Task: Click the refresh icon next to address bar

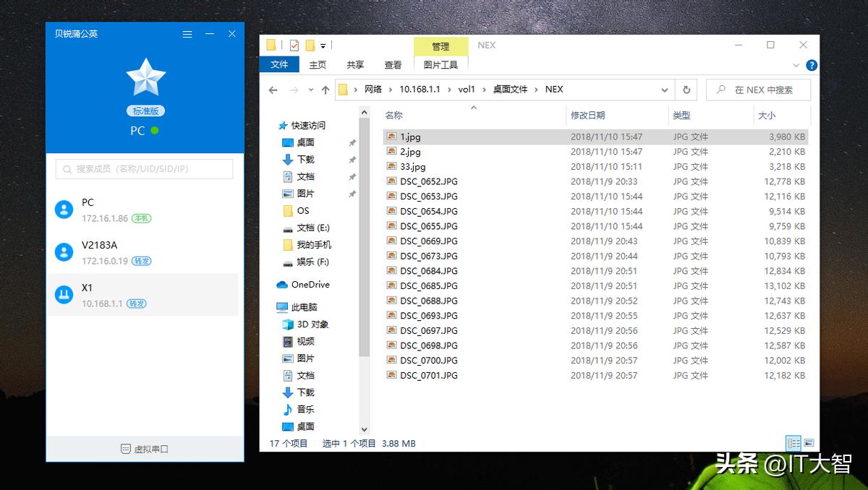Action: click(686, 89)
